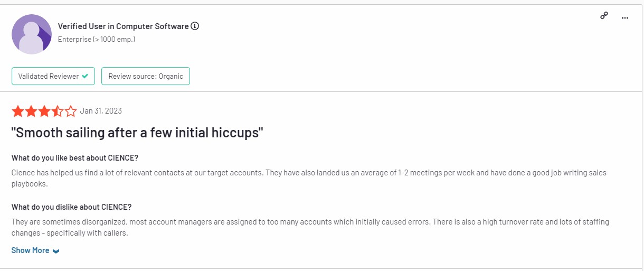Click the Show More link text

coord(30,250)
